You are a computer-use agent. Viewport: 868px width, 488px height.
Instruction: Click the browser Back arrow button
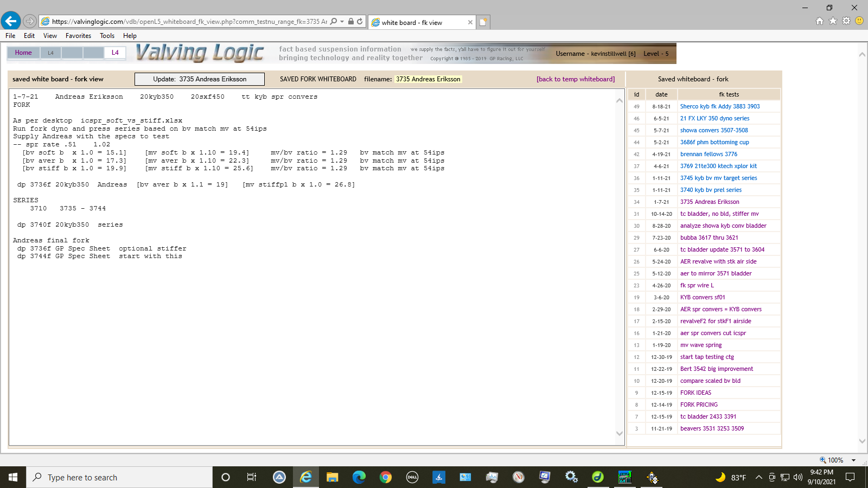point(11,21)
